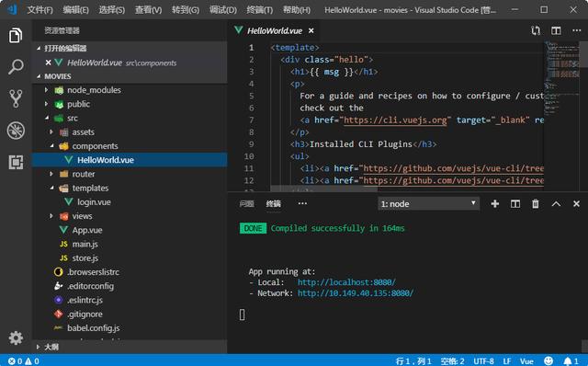Click the Open Changes icon in editor toolbar
This screenshot has height=366, width=588.
536,30
